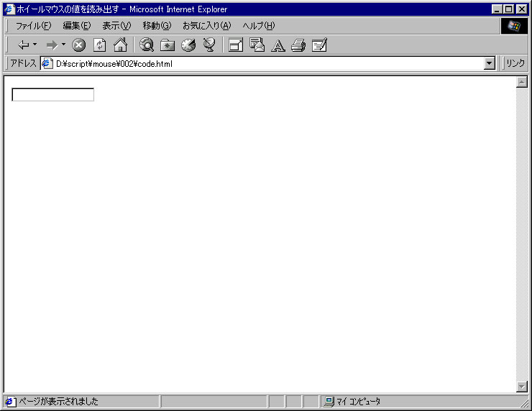The height and width of the screenshot is (411, 532).
Task: Open the Forward history dropdown arrow
Action: [x=63, y=45]
